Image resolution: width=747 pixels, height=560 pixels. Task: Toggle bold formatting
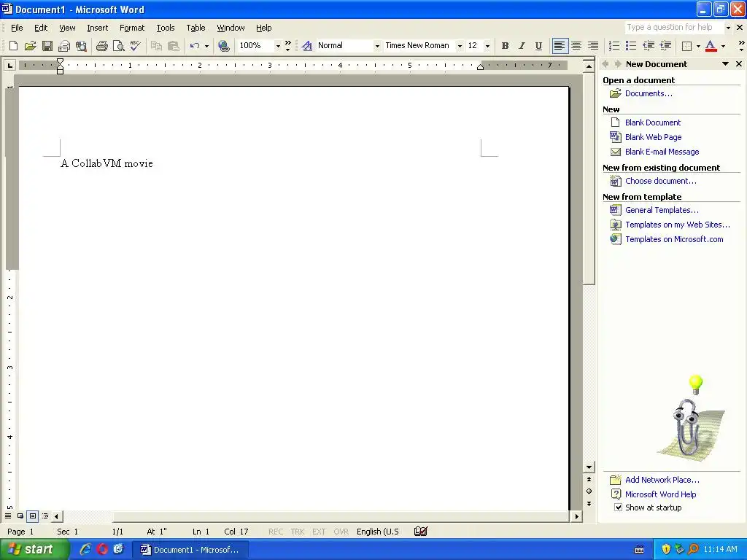click(x=505, y=46)
